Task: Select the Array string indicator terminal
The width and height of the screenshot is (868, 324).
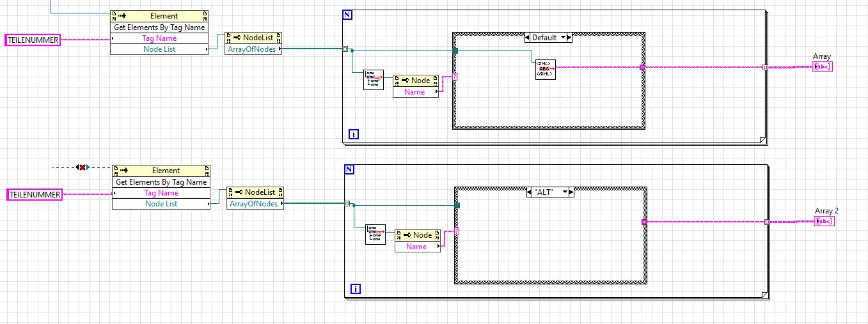Action: click(823, 66)
